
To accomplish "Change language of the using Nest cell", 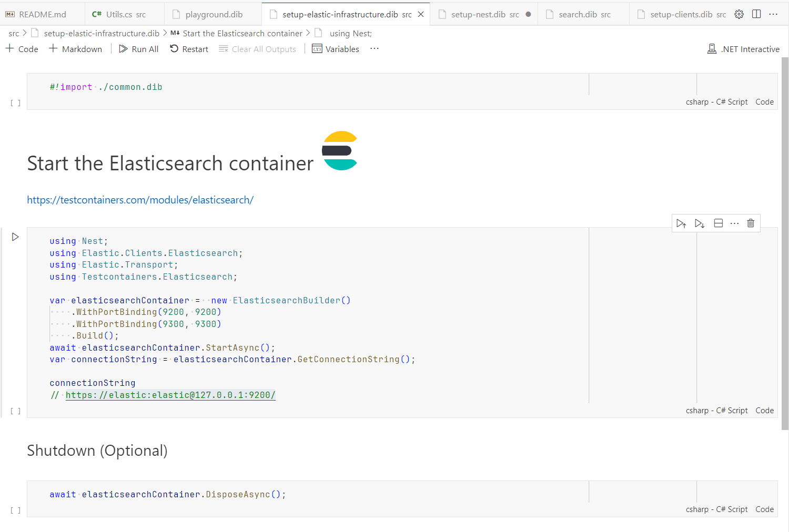I will coord(716,411).
